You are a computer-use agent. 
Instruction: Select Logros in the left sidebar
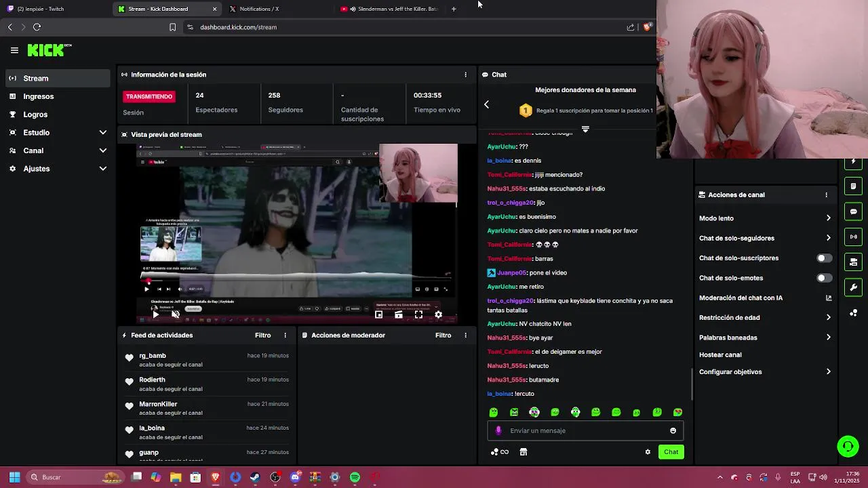[x=58, y=115]
